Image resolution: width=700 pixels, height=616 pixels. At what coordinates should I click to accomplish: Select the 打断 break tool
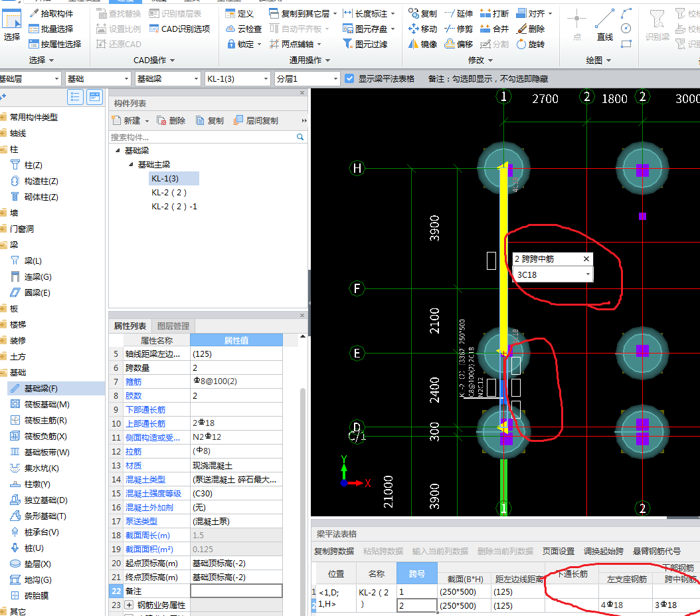494,13
